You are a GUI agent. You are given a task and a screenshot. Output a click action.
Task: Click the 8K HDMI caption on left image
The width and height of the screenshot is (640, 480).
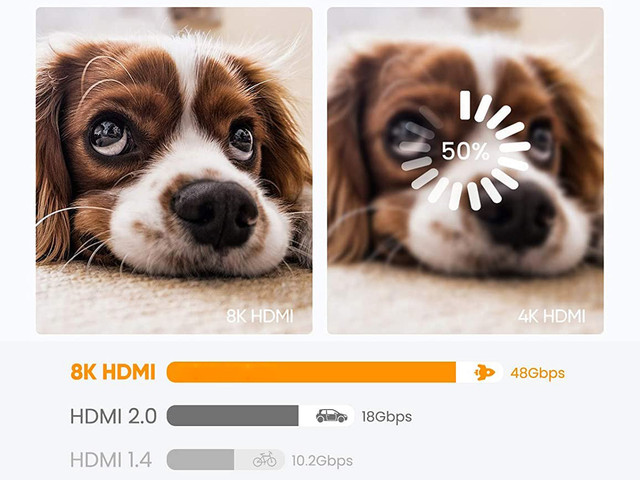click(259, 317)
